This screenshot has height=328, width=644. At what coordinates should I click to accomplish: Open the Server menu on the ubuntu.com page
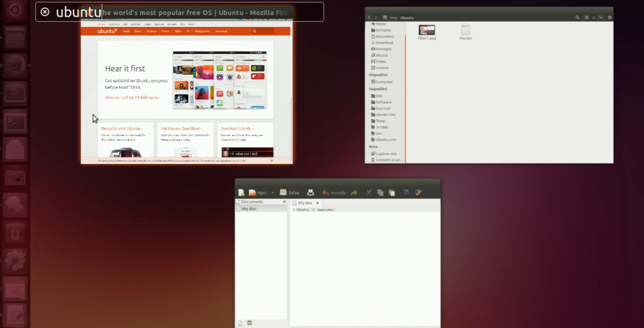tap(138, 31)
